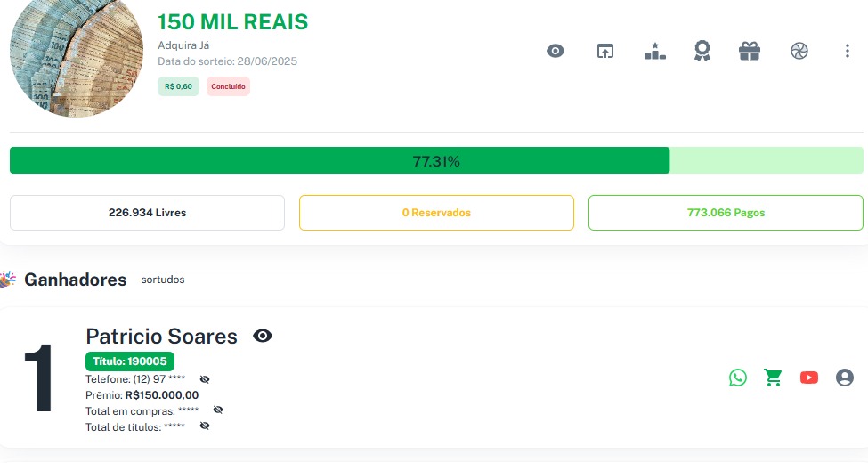Image resolution: width=868 pixels, height=463 pixels.
Task: Click the 77.31% progress bar
Action: point(436,161)
